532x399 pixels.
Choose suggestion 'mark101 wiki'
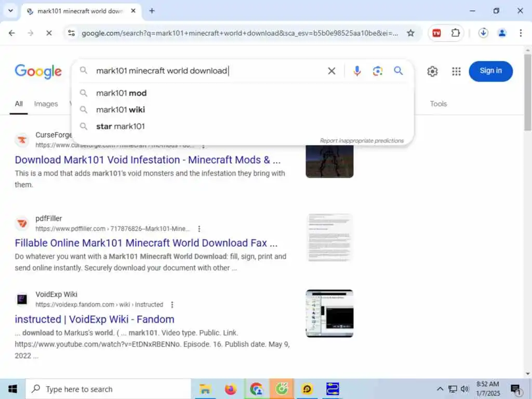(x=243, y=110)
